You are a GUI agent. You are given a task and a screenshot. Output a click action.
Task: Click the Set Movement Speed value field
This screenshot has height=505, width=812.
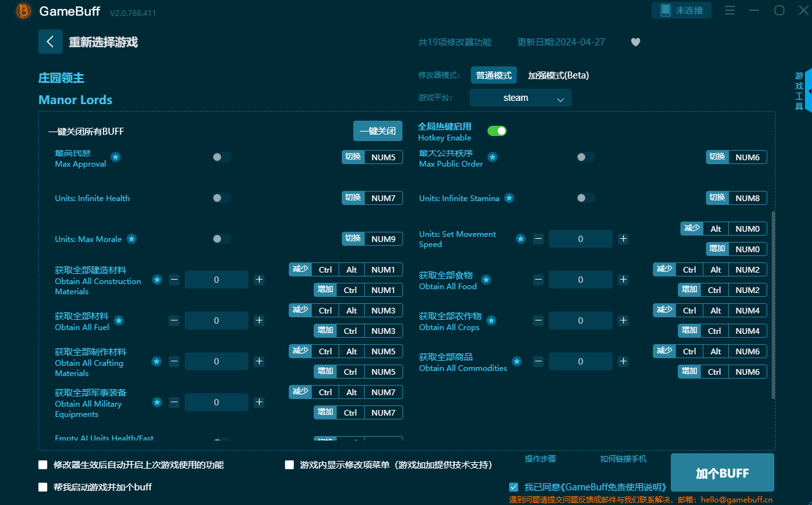(x=581, y=239)
